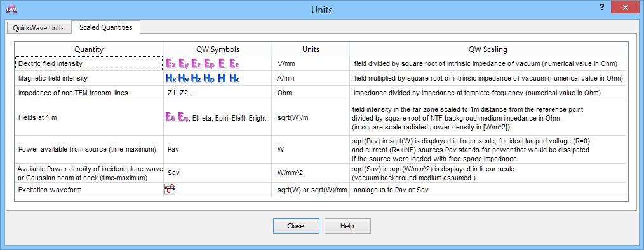Screen dimensions: 644x250
Task: Click the Quantity column header
Action: point(89,49)
